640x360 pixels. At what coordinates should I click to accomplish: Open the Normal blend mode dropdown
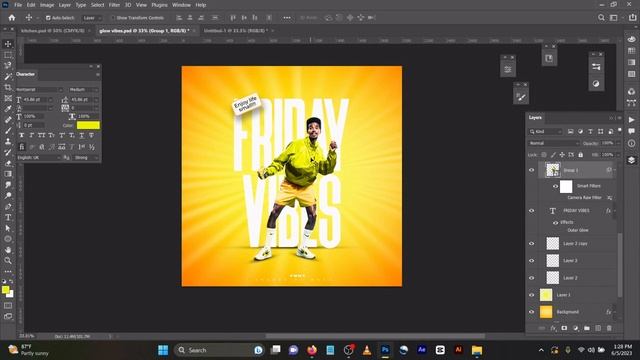tap(554, 143)
